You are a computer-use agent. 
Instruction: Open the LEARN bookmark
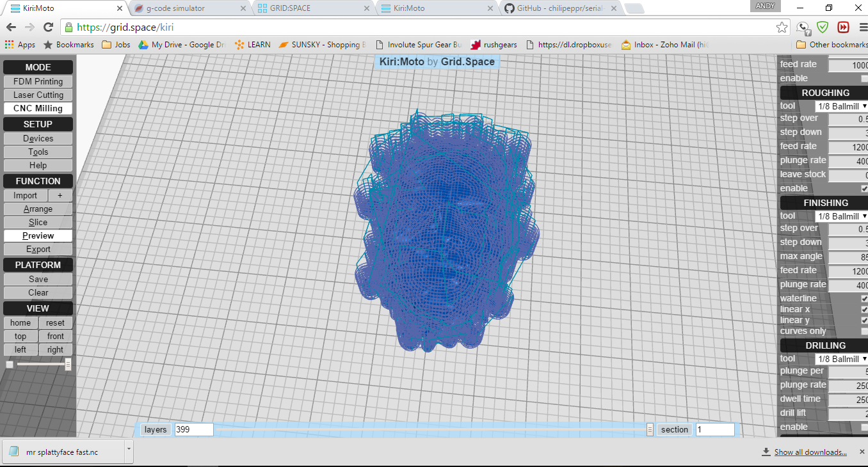pos(252,45)
